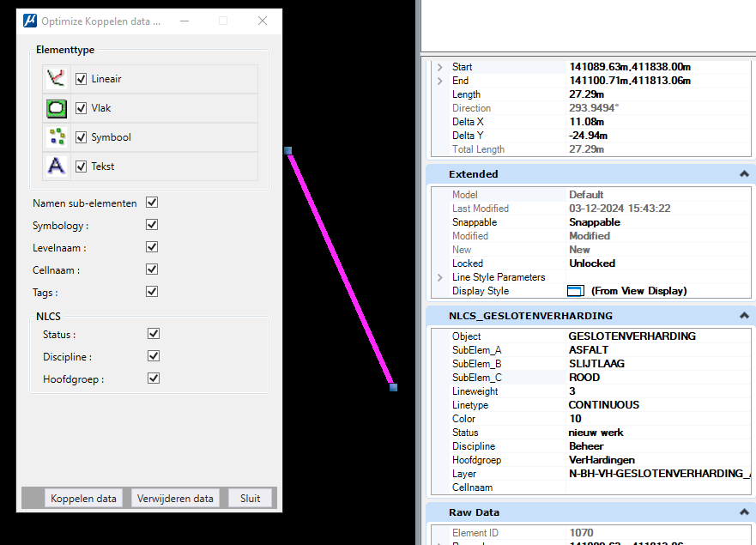Select the magenta line element
The width and height of the screenshot is (756, 545).
point(341,269)
